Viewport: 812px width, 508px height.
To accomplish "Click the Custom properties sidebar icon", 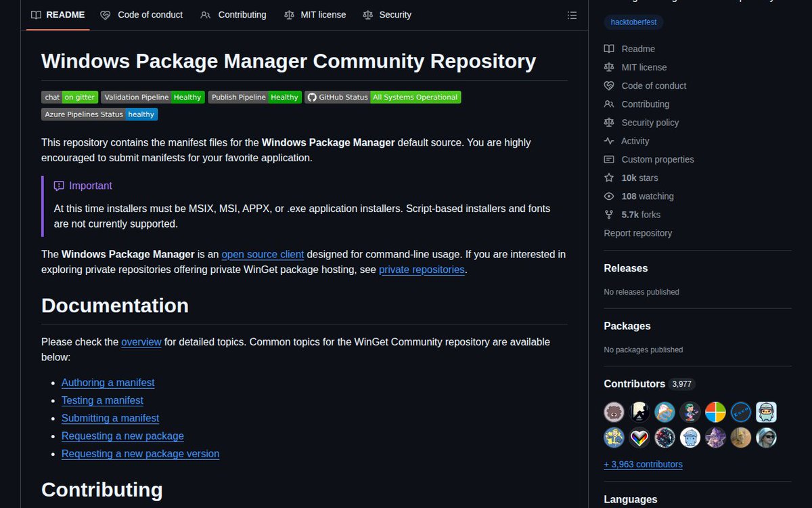I will [610, 159].
